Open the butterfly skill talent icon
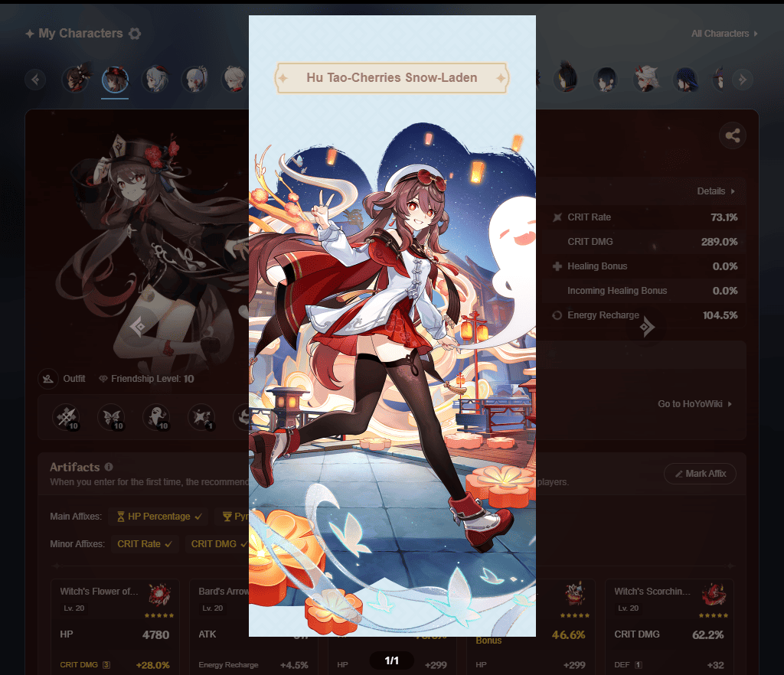784x675 pixels. click(x=111, y=417)
